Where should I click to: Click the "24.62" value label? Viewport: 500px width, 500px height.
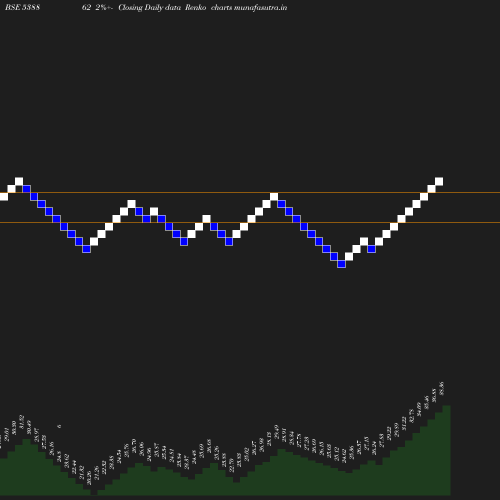coord(344,455)
